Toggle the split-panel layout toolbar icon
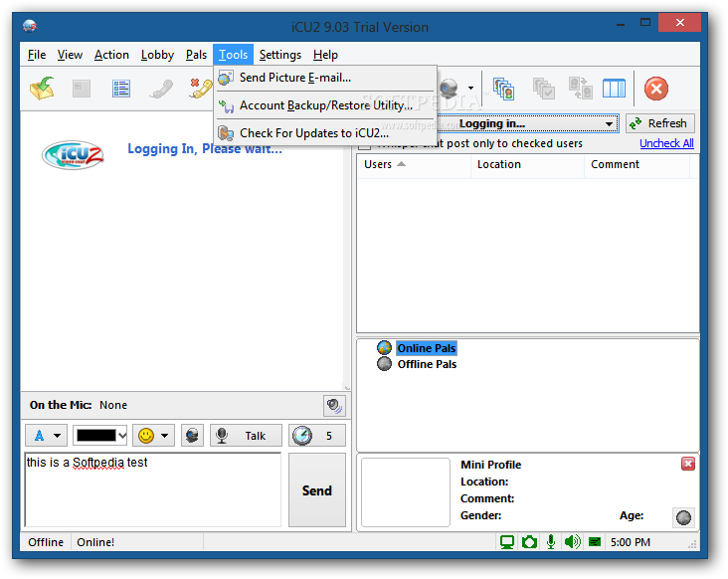728x579 pixels. click(614, 89)
